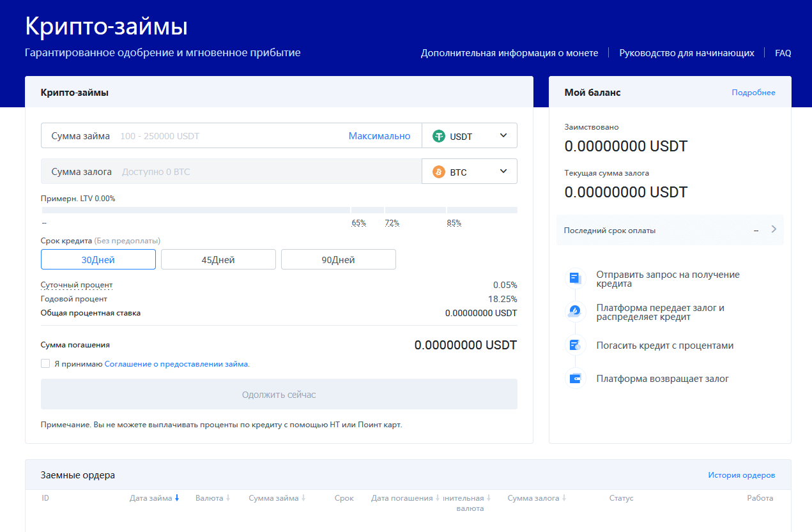Click the USDT Tether coin icon
The image size is (812, 532).
(x=439, y=136)
